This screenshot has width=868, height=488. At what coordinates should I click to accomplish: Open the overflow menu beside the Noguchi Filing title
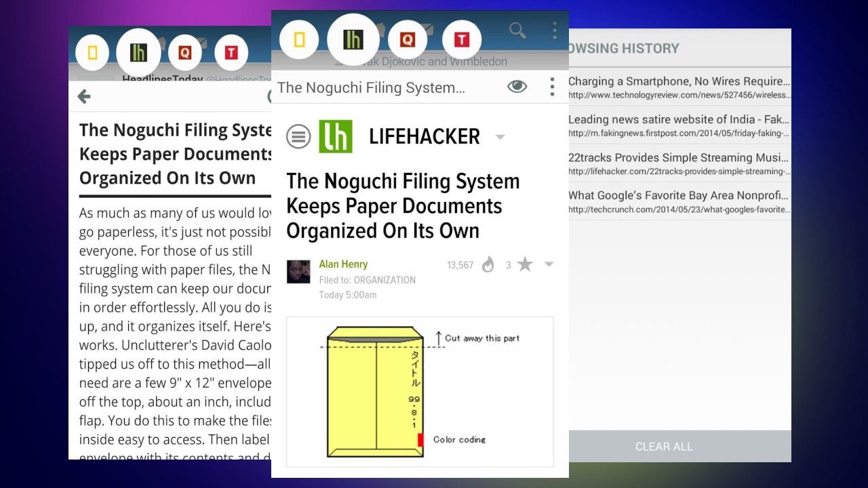[x=552, y=86]
